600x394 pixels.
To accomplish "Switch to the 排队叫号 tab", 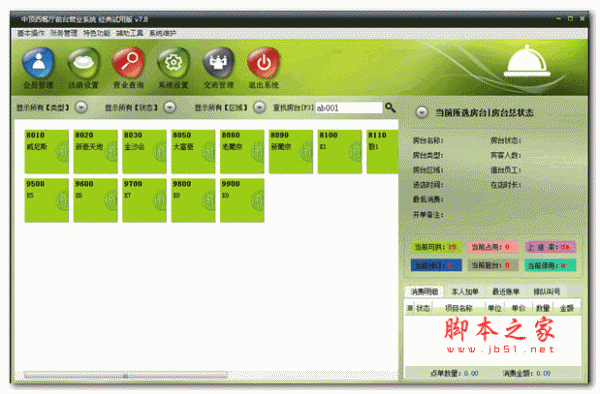I will pos(547,291).
